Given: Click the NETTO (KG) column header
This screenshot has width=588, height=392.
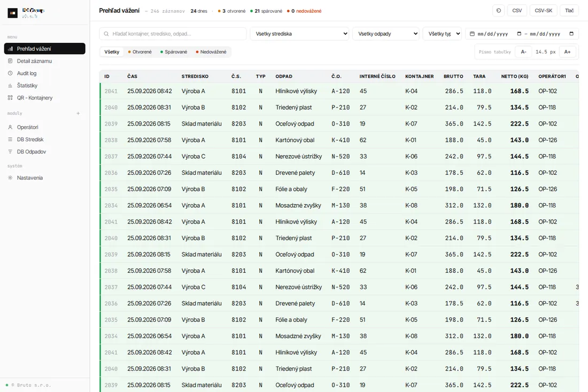Looking at the screenshot, I should 515,76.
